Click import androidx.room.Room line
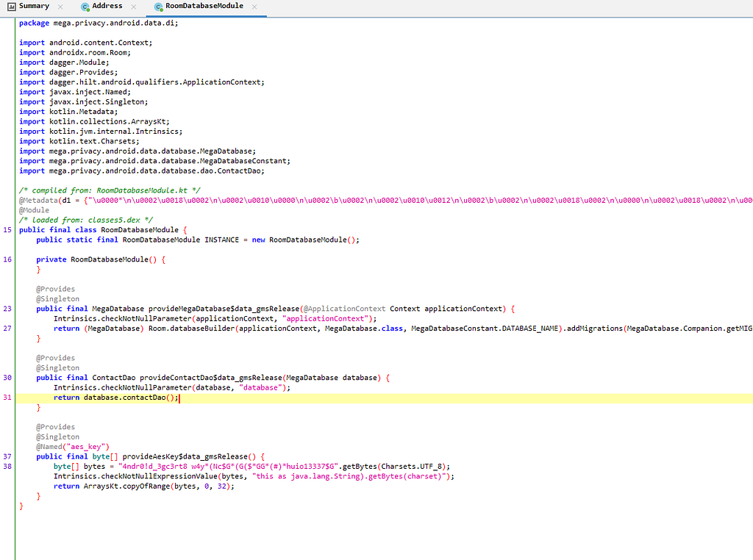Screen dimensions: 753x560 click(x=75, y=53)
